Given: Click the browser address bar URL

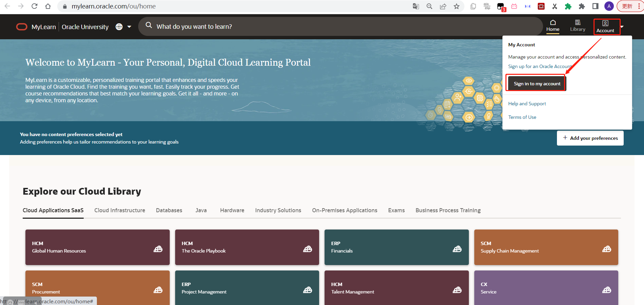Looking at the screenshot, I should (113, 6).
